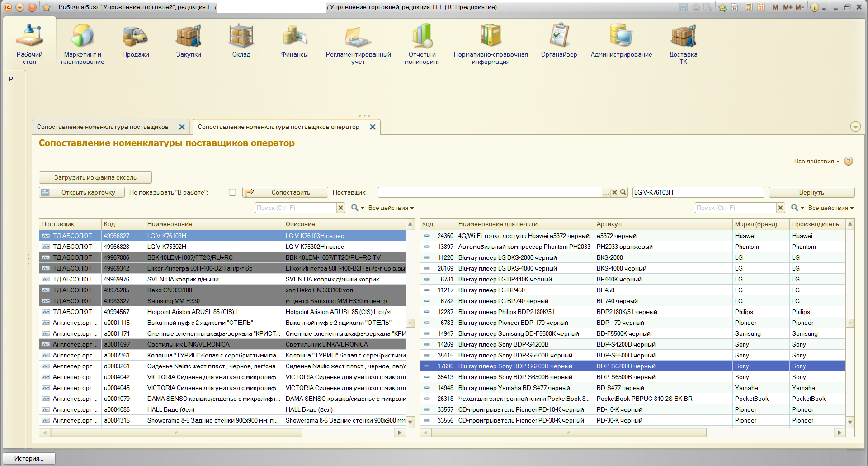Click the Загрузить из файла ексель button

coord(95,177)
